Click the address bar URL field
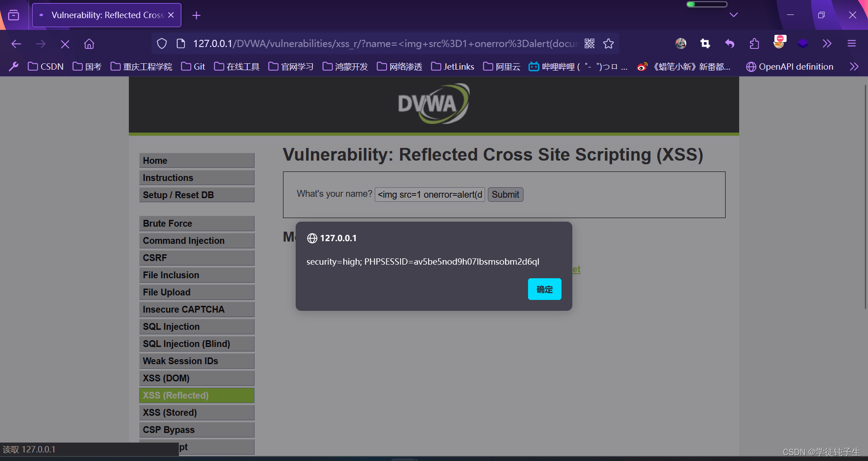Image resolution: width=868 pixels, height=461 pixels. click(384, 43)
